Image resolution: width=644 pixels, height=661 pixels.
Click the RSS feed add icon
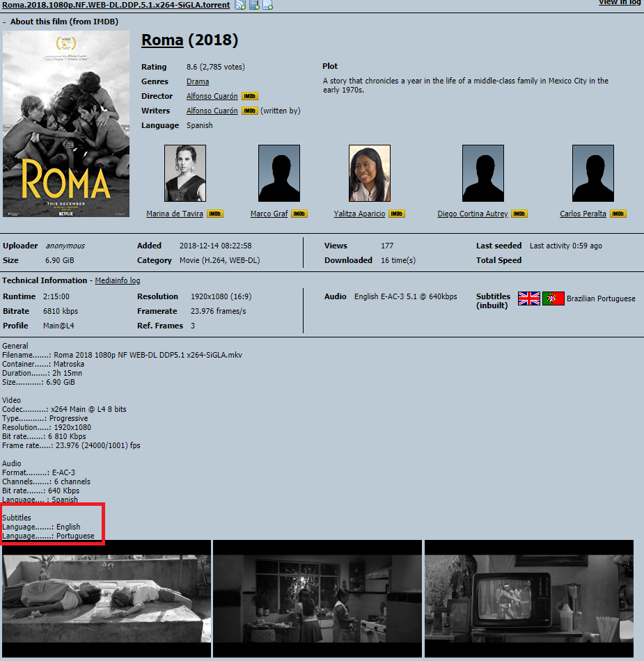[x=240, y=5]
